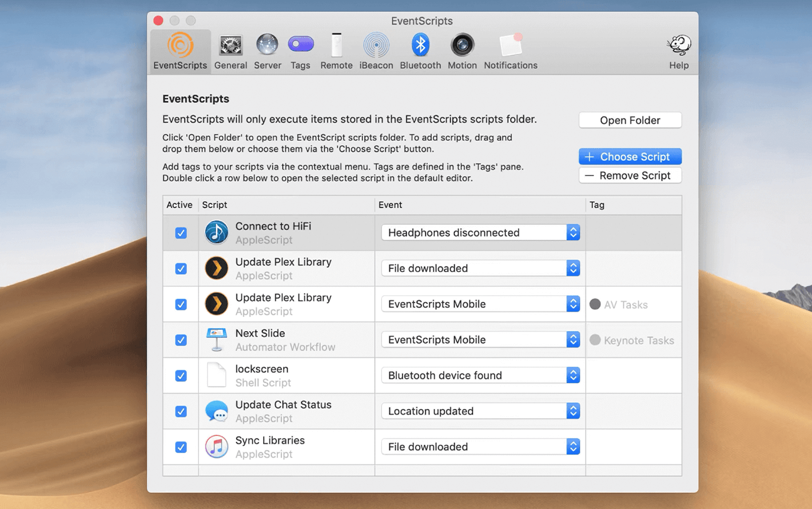Image resolution: width=812 pixels, height=509 pixels.
Task: Open the Bluetooth preferences pane
Action: pos(420,51)
